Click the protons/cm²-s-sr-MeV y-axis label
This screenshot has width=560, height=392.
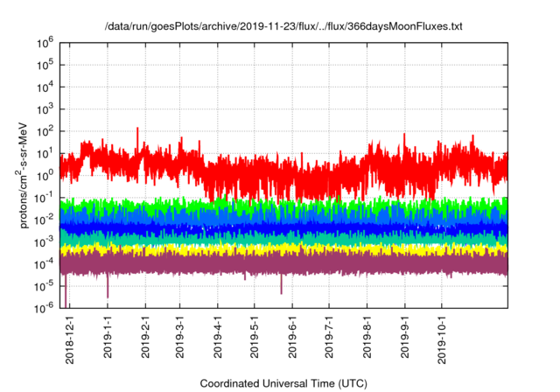25,174
